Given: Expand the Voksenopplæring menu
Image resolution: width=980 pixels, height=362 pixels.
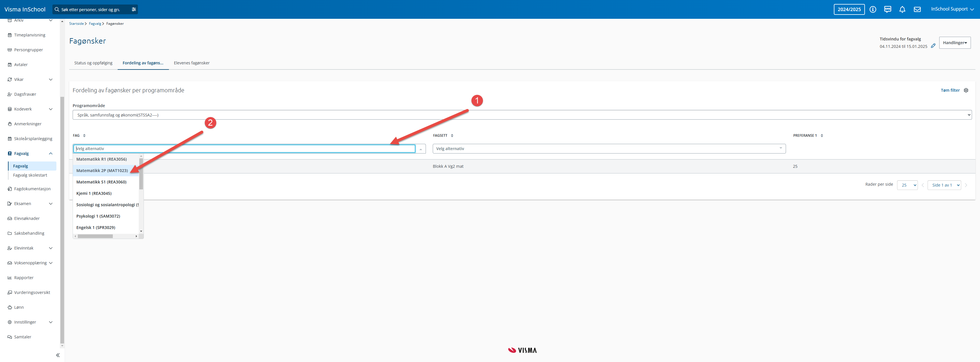Looking at the screenshot, I should [51, 263].
